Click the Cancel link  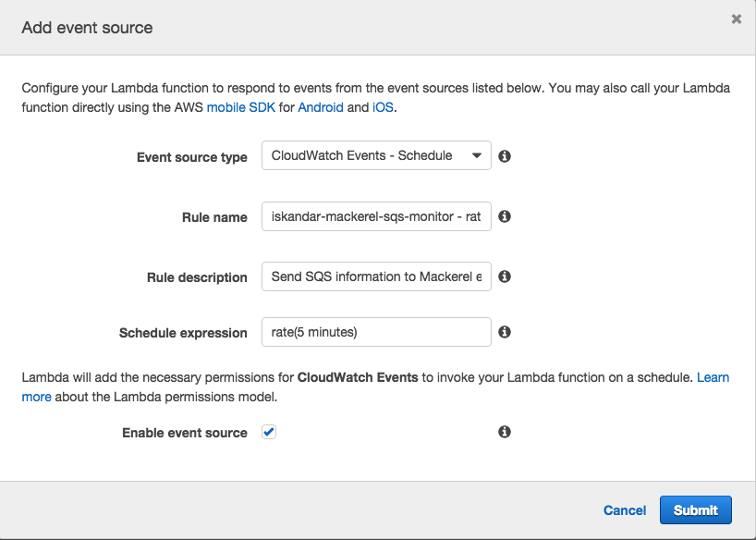(625, 510)
